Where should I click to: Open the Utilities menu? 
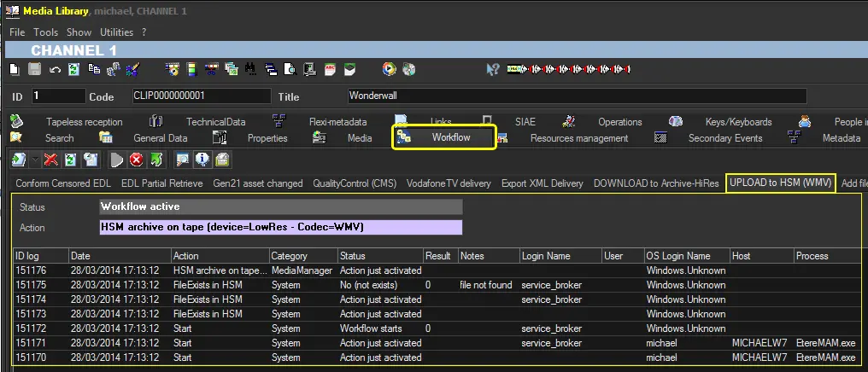(x=117, y=32)
